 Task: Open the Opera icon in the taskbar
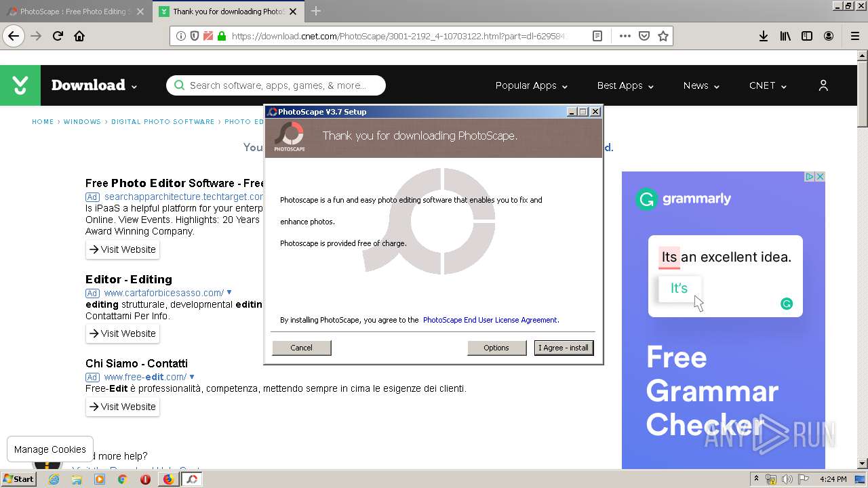coord(145,479)
